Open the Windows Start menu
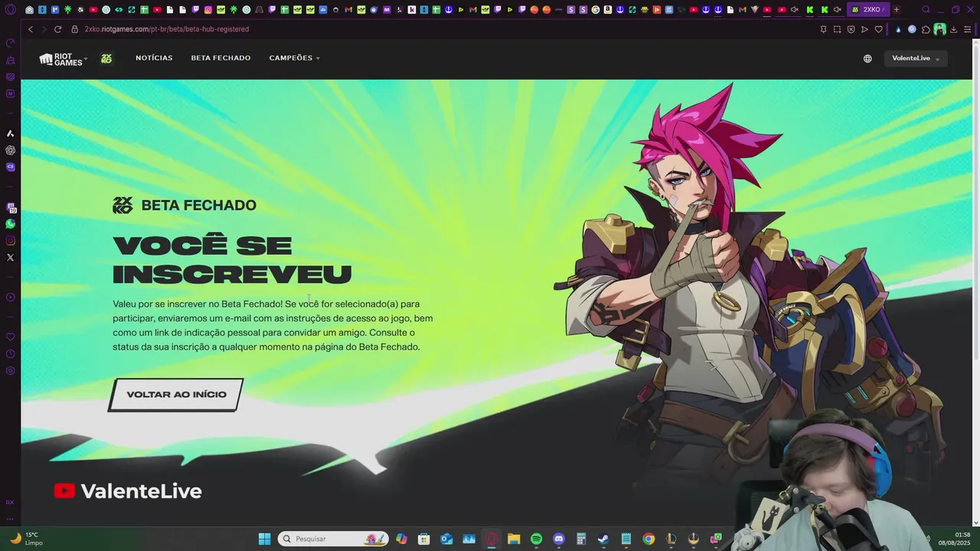This screenshot has height=551, width=980. coord(264,539)
